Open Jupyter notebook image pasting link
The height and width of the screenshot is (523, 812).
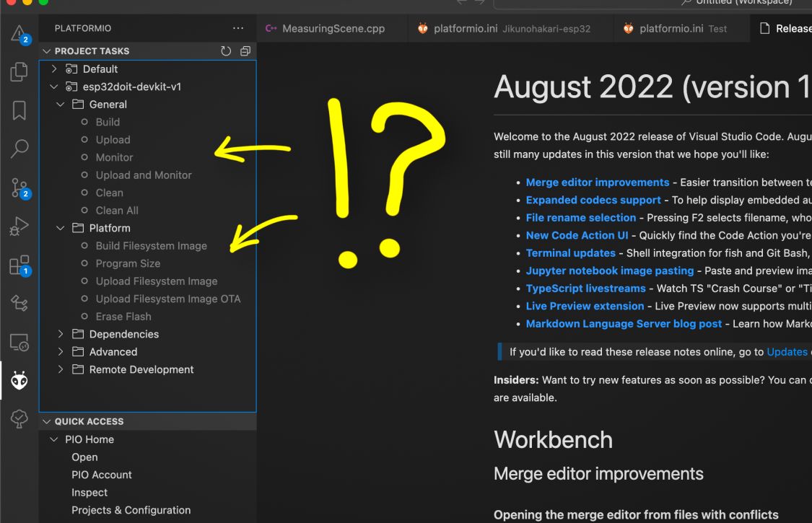pos(610,271)
